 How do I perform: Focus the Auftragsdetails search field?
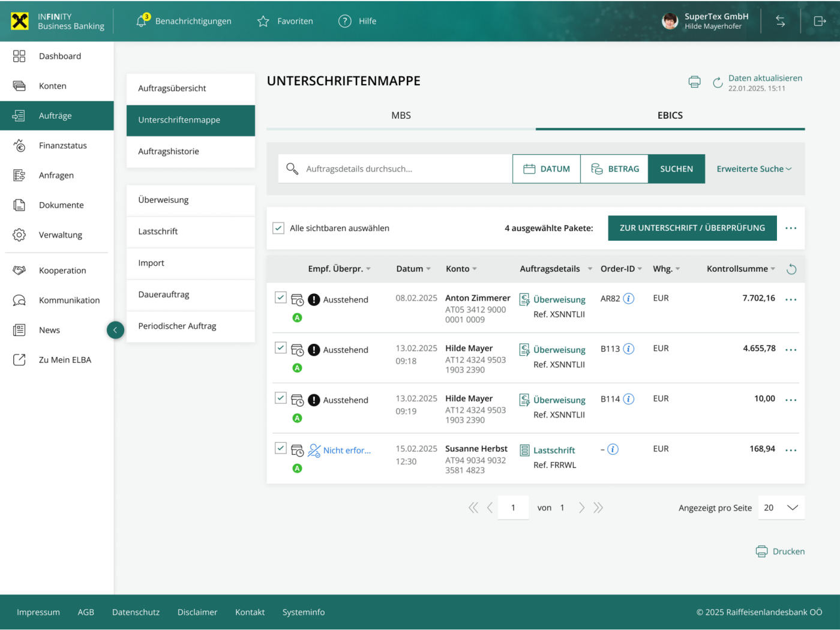coord(402,169)
